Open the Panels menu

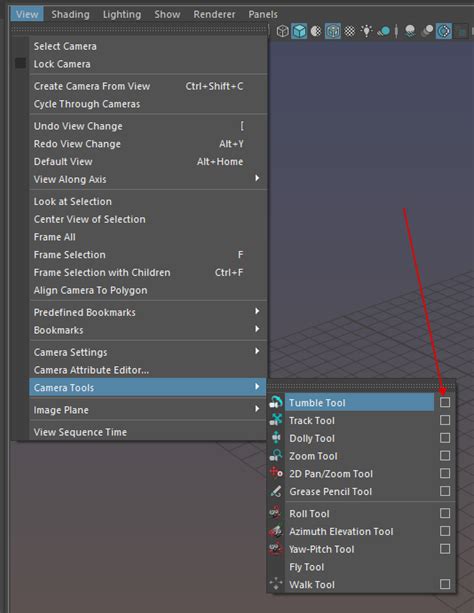click(x=263, y=14)
